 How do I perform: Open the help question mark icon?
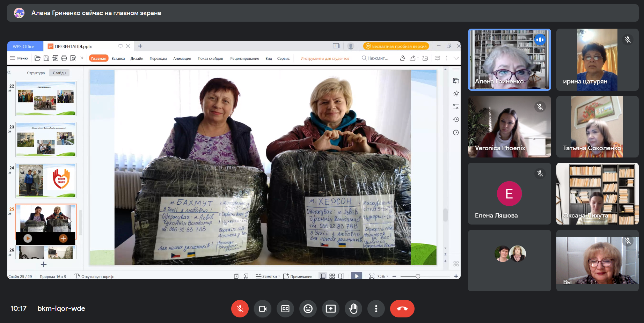456,133
